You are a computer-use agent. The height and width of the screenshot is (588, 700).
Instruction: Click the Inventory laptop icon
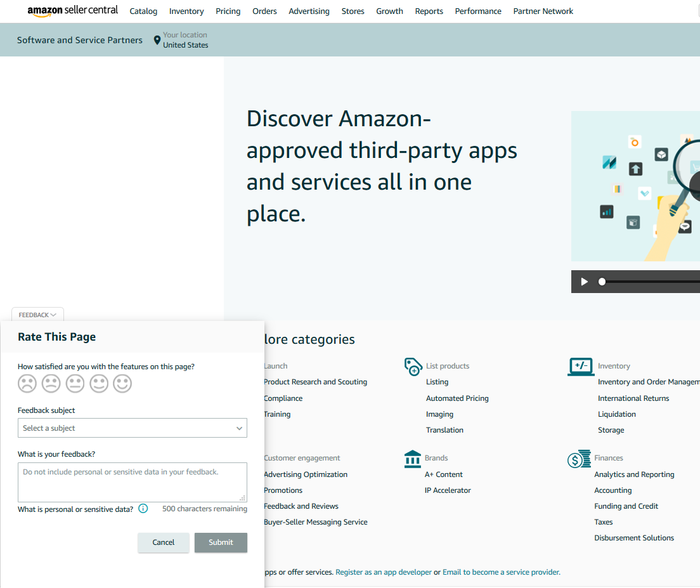[580, 367]
